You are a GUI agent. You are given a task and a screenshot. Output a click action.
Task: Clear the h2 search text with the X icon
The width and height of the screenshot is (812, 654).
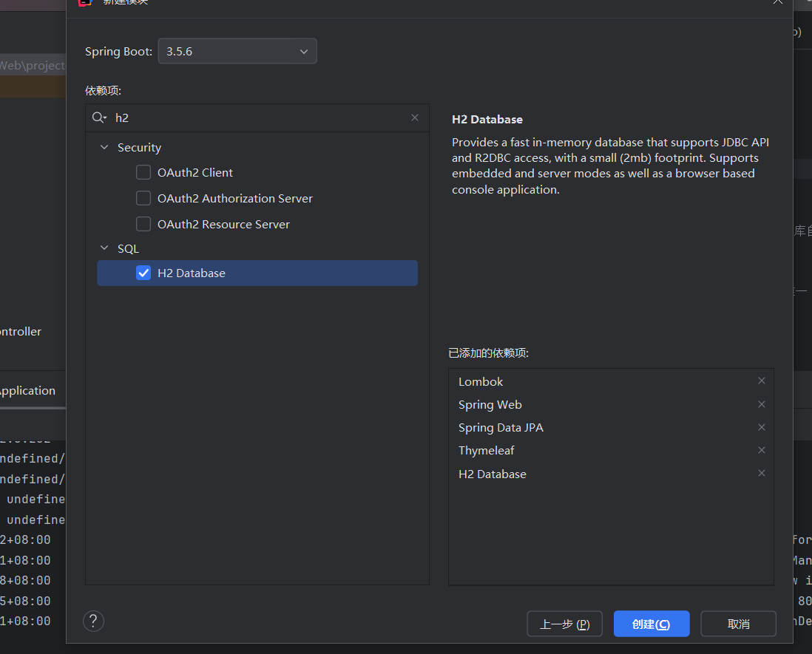point(415,117)
